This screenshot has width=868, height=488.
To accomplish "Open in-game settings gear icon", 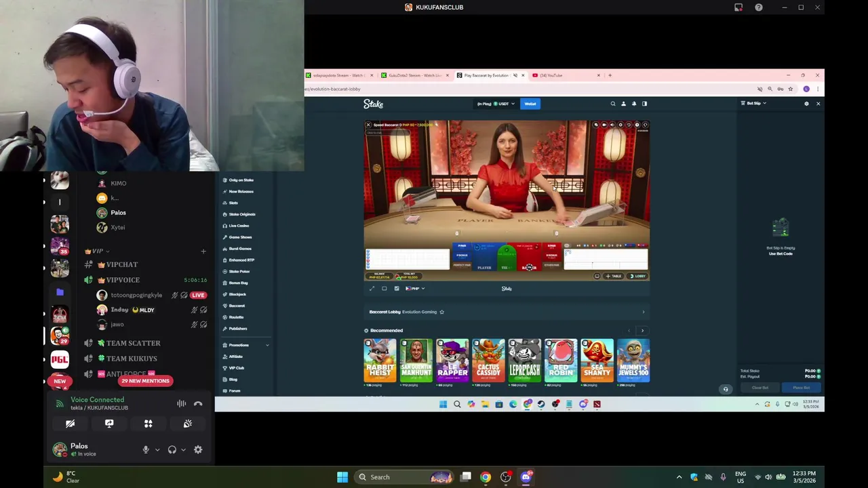I will (x=620, y=125).
